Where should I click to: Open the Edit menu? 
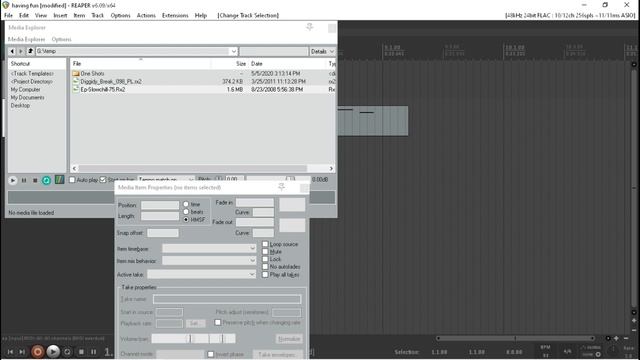(x=24, y=15)
